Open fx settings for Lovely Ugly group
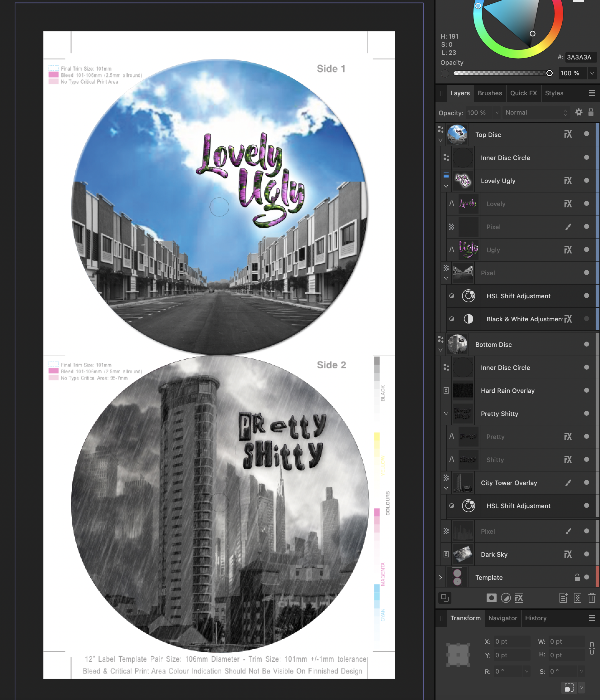The height and width of the screenshot is (700, 600). (x=568, y=181)
